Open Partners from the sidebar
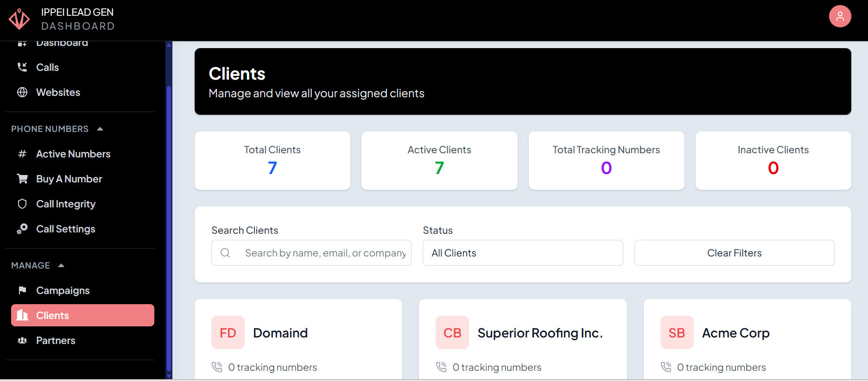 (82, 340)
